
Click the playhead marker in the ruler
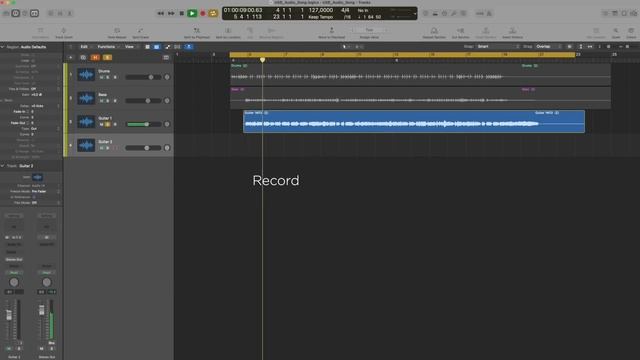[x=262, y=60]
